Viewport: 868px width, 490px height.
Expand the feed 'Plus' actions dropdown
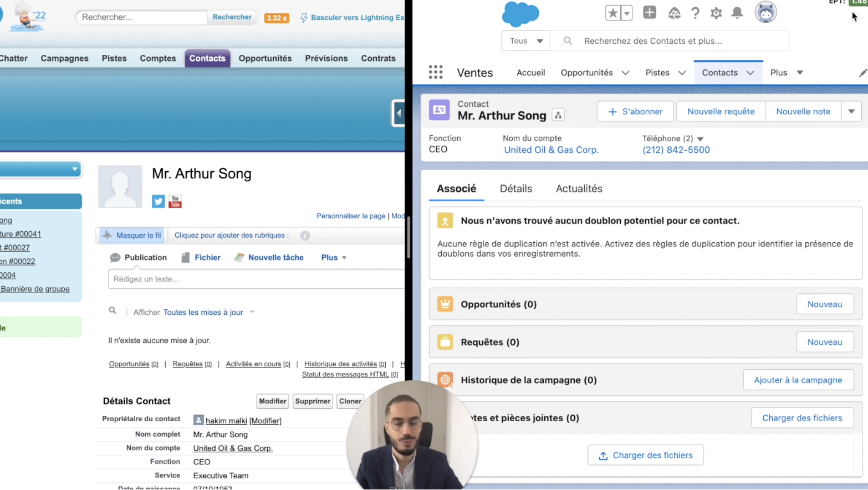(x=334, y=258)
